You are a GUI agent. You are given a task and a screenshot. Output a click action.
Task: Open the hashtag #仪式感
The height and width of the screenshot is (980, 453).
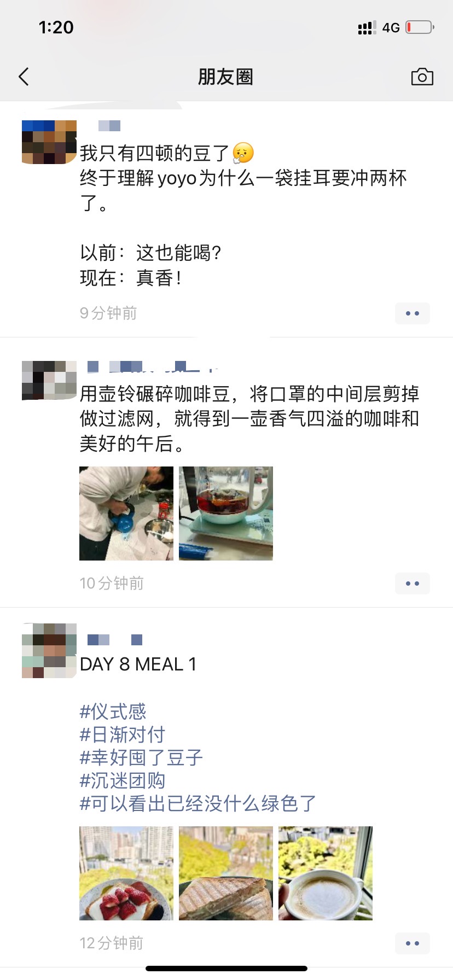113,711
